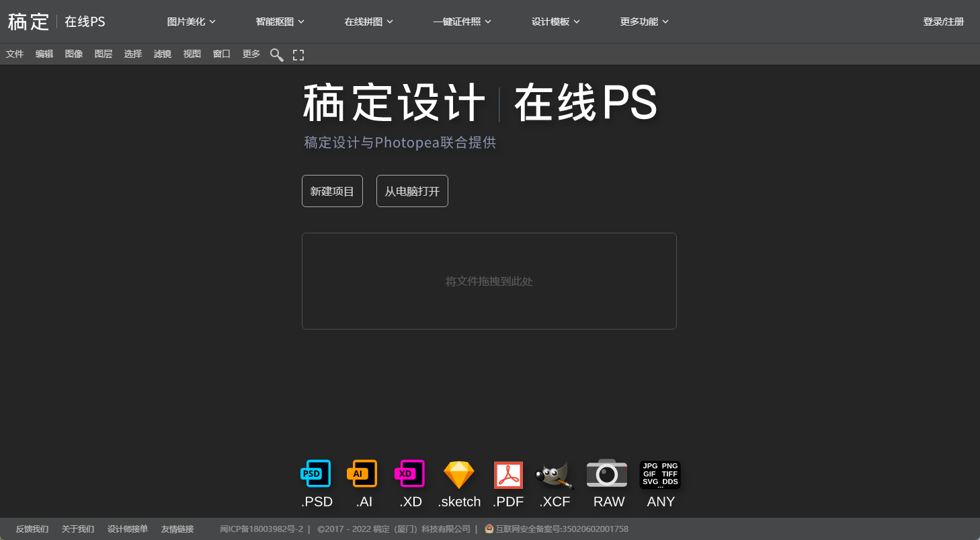
Task: Click the 图层 menu item
Action: (104, 54)
